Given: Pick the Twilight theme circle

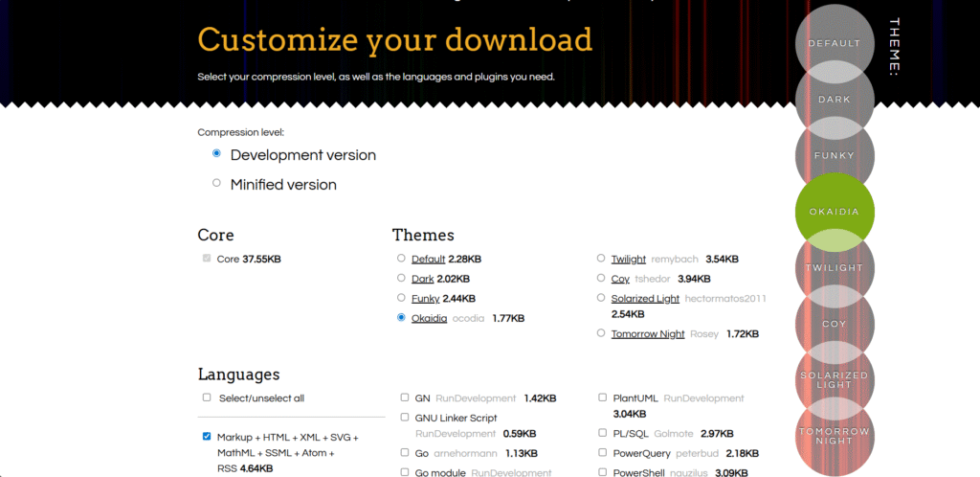Looking at the screenshot, I should click(834, 268).
